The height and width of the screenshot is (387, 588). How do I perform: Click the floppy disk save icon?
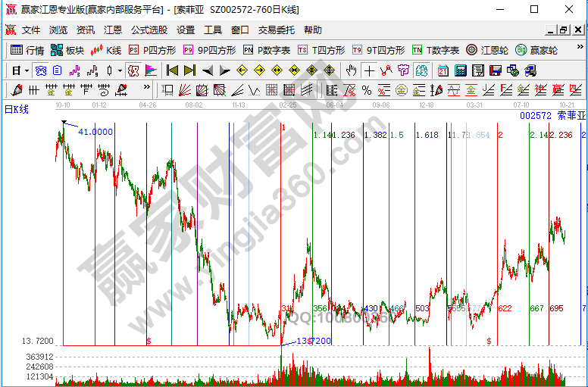[x=496, y=70]
